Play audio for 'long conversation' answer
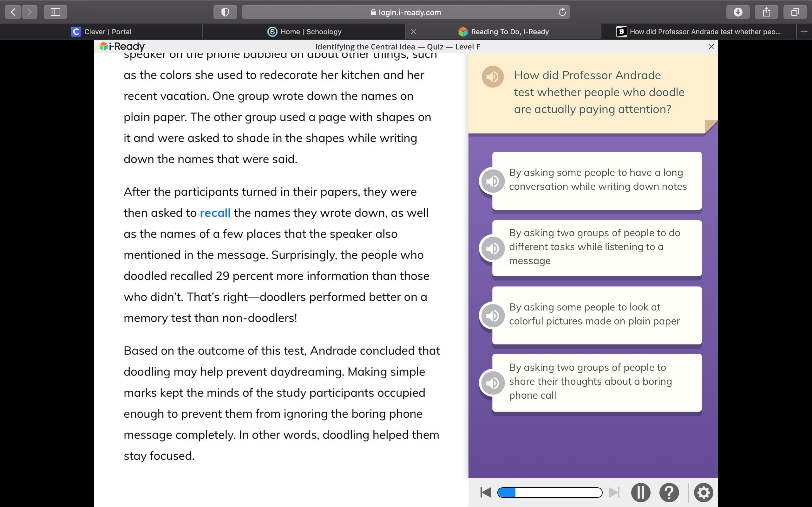 click(493, 181)
